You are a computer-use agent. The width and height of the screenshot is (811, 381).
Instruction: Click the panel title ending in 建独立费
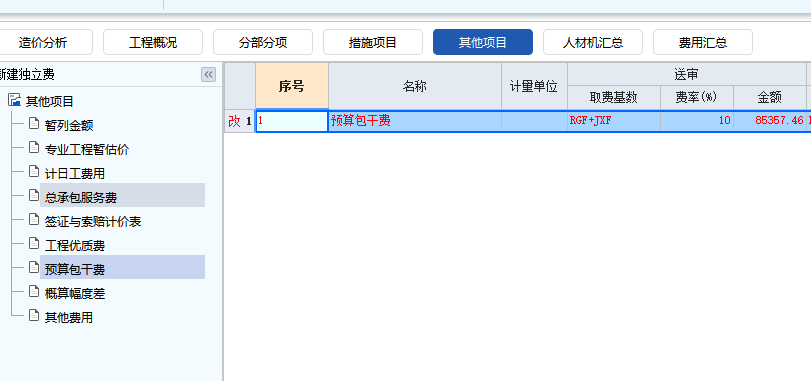click(x=27, y=75)
